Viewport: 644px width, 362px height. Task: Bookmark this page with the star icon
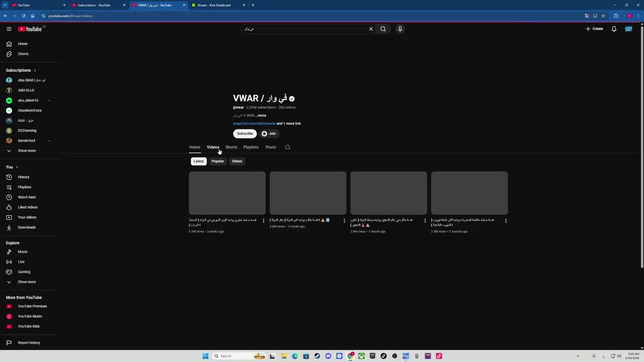pyautogui.click(x=603, y=16)
